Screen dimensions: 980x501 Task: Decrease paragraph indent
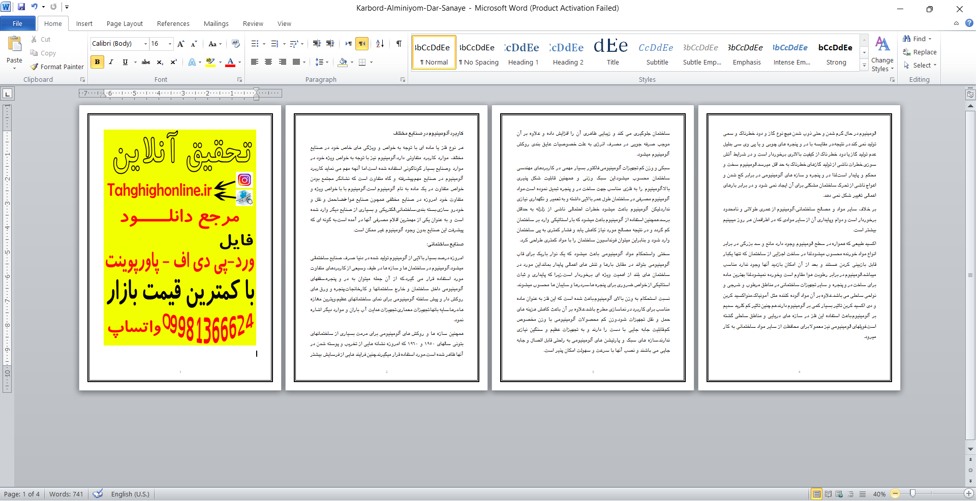[317, 44]
